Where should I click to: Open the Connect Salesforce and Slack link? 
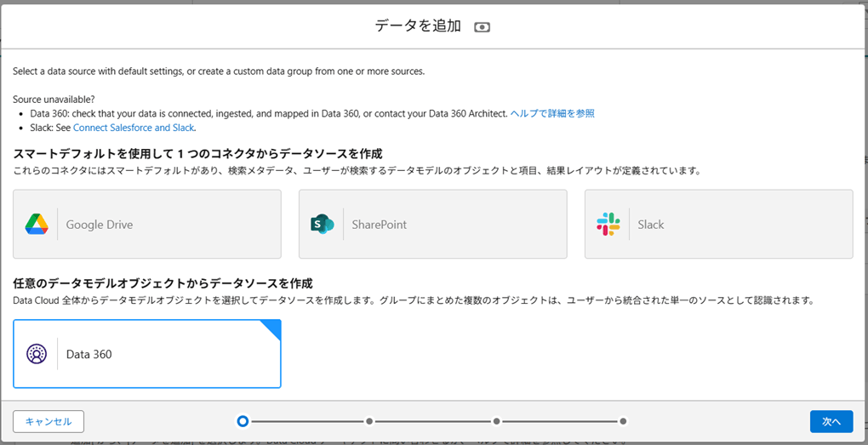[x=134, y=128]
